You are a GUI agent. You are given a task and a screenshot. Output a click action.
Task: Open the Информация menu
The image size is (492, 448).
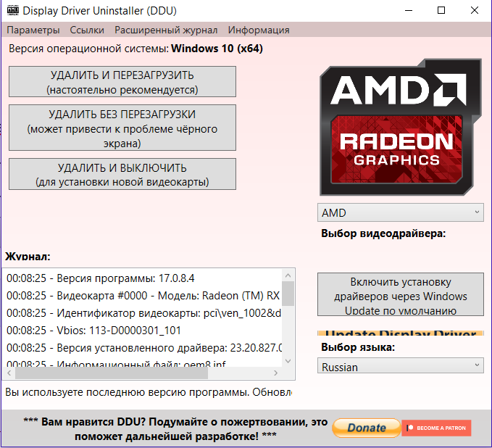click(259, 30)
